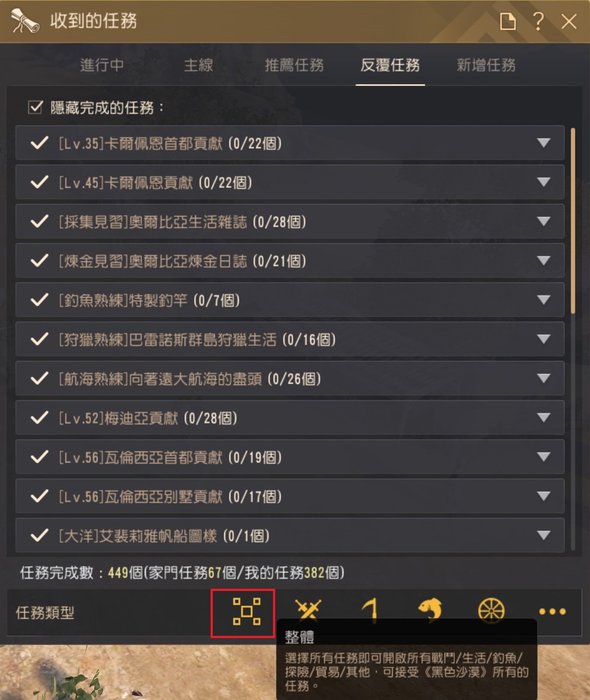Viewport: 590px width, 700px height.
Task: Select the 整體 all-quests type icon
Action: coord(246,611)
